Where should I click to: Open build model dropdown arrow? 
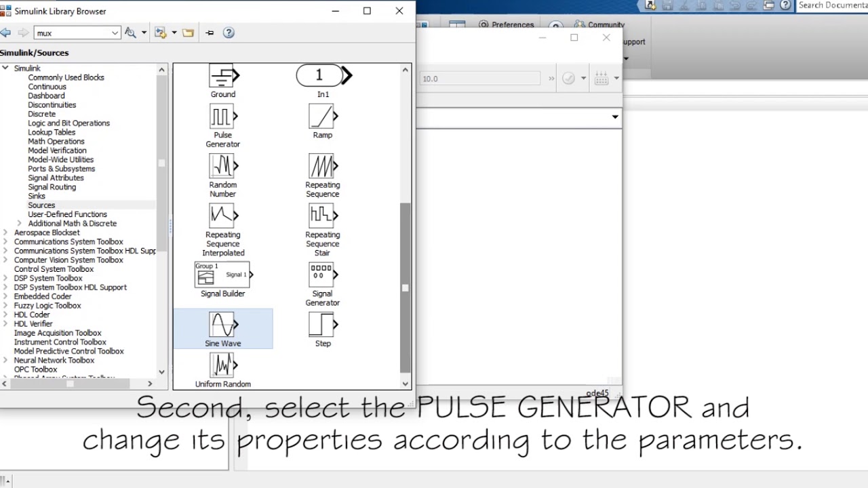[x=616, y=79]
